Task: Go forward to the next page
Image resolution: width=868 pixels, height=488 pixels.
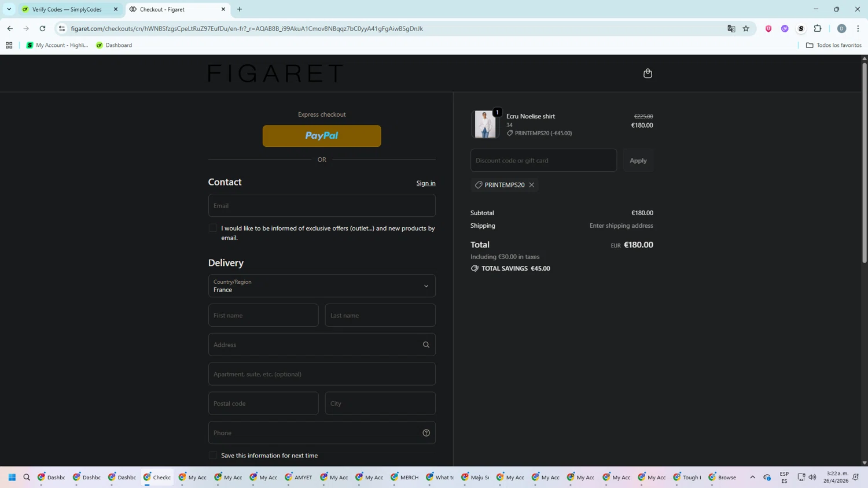Action: point(26,28)
